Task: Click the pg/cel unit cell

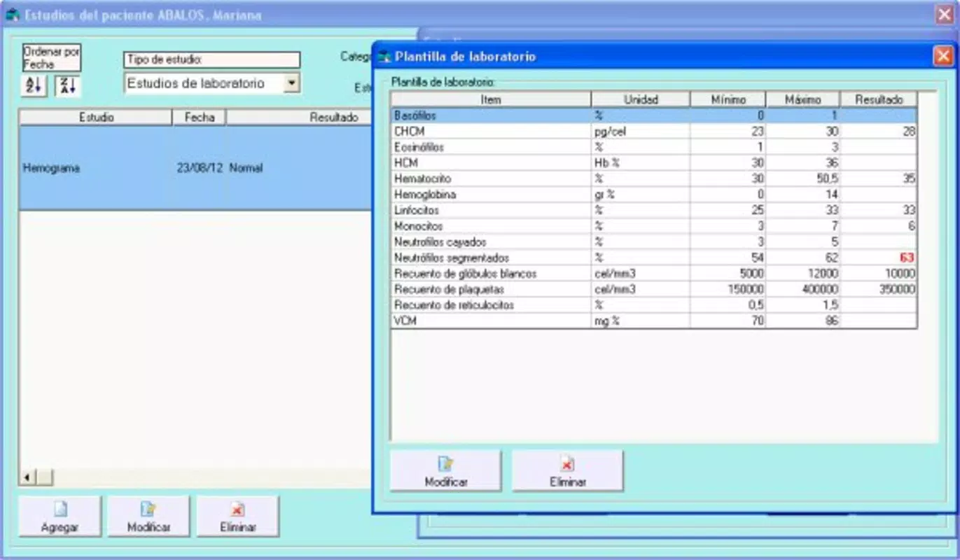Action: (641, 132)
